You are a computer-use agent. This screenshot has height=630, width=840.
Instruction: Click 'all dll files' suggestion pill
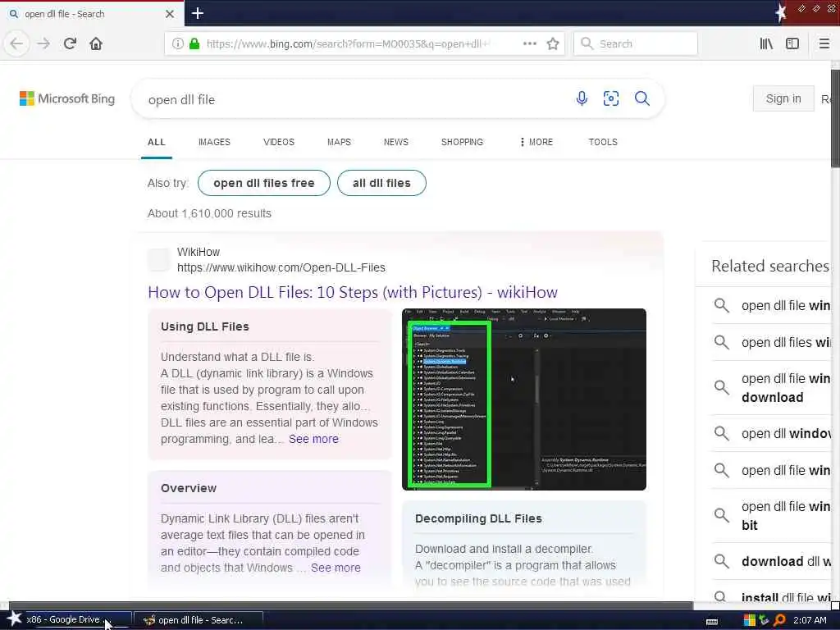coord(381,183)
